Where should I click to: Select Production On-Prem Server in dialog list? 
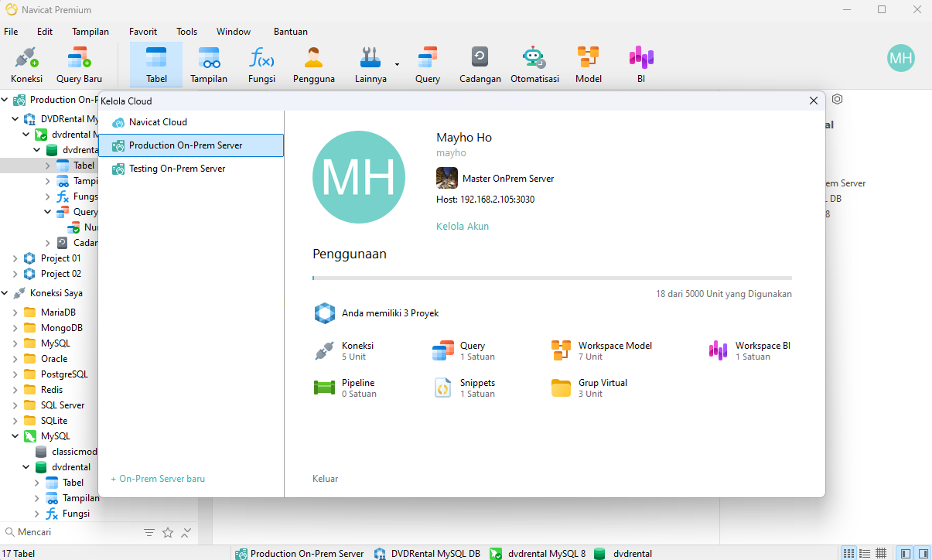pyautogui.click(x=191, y=145)
